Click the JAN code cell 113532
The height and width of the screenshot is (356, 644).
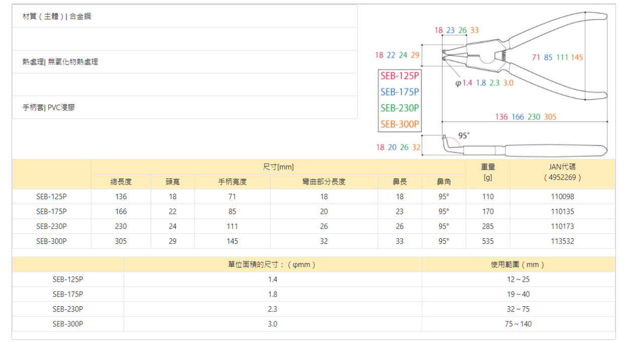(562, 241)
